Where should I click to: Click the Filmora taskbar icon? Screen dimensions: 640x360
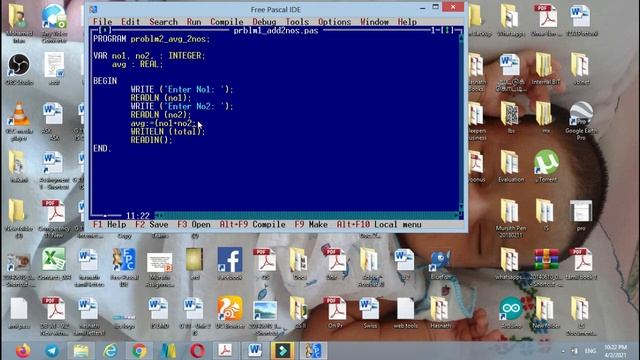coord(283,351)
